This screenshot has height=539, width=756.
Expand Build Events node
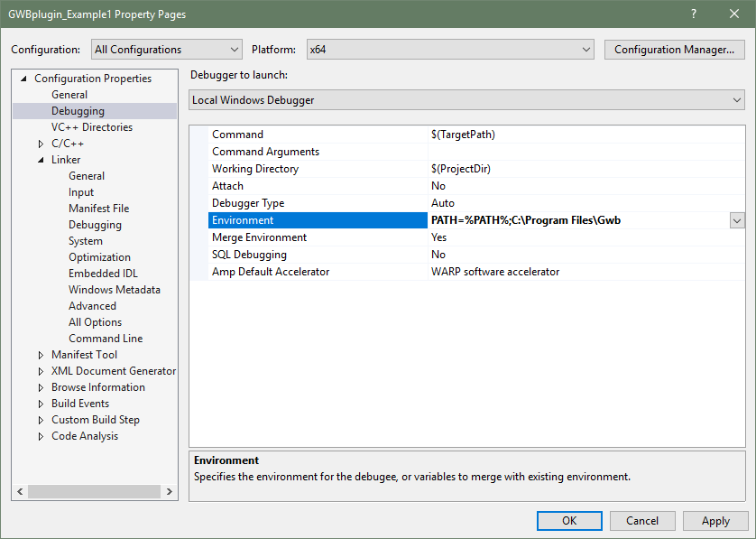[x=41, y=404]
